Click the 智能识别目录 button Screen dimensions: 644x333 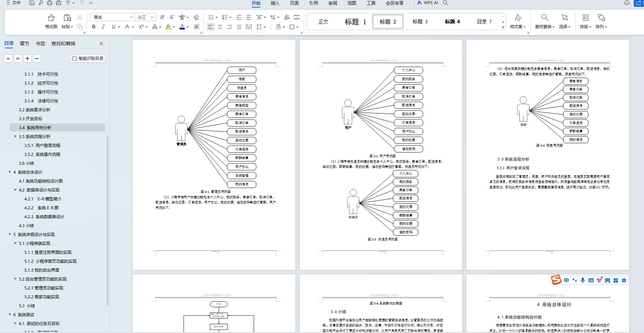tap(88, 59)
